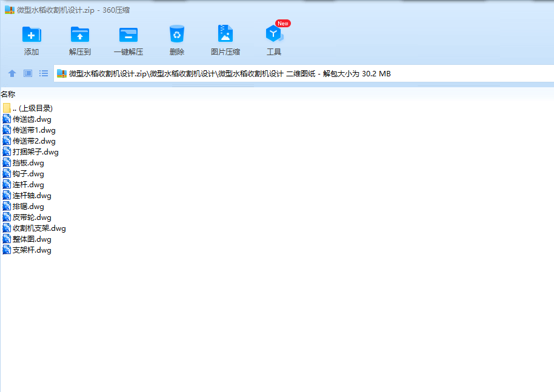Click the file icon beside 排锯.dwg
This screenshot has height=392, width=554.
pyautogui.click(x=7, y=206)
